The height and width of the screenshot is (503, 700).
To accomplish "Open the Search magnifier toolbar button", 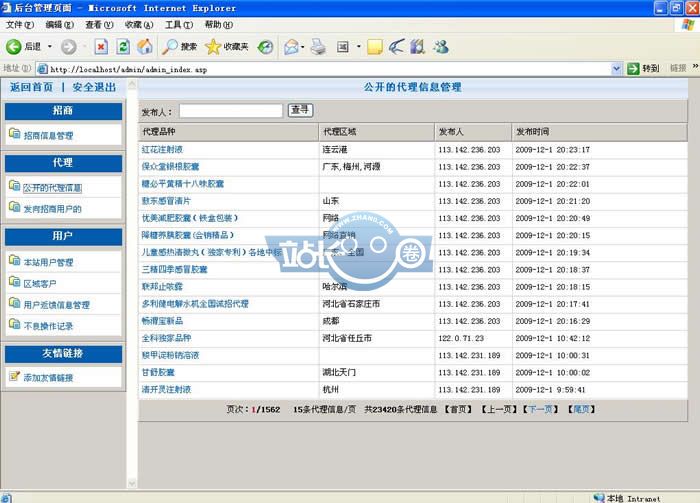I will click(179, 46).
